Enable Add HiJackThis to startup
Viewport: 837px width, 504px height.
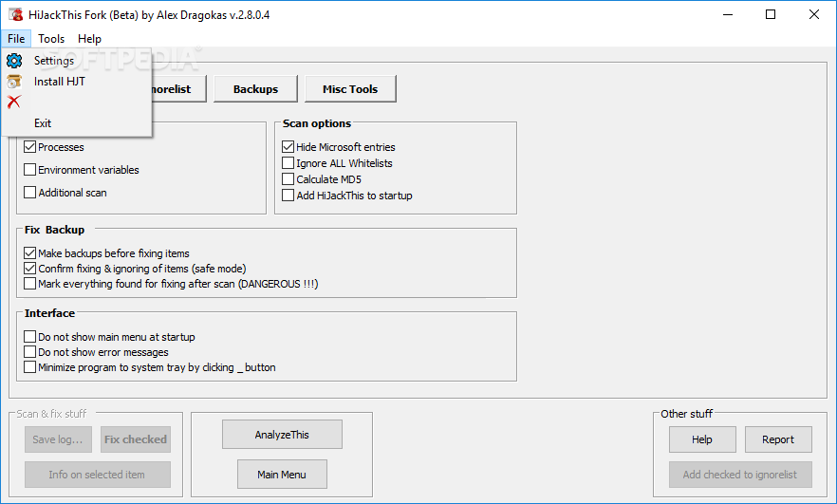point(288,196)
